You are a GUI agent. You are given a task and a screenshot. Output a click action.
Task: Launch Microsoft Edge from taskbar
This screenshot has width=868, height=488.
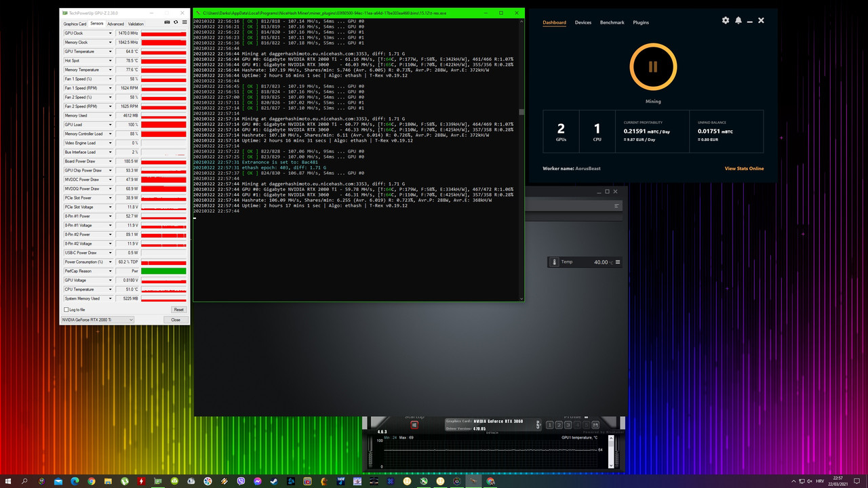pos(75,481)
